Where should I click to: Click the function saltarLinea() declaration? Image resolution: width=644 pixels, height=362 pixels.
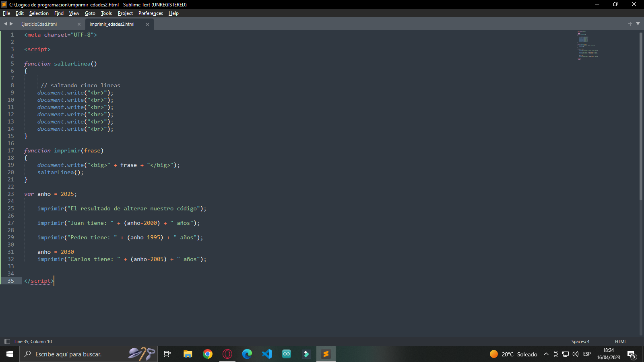coord(60,64)
